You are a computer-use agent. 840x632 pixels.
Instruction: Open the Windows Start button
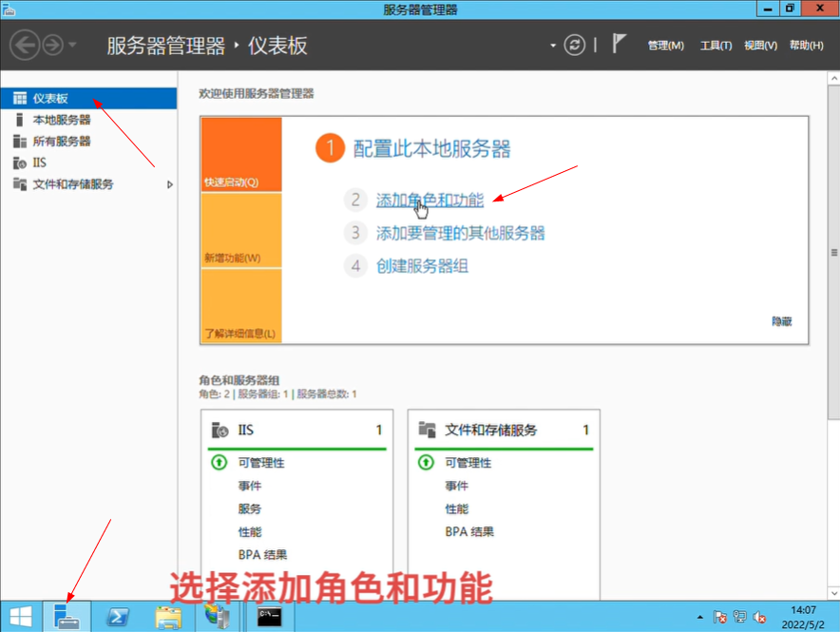tap(20, 617)
